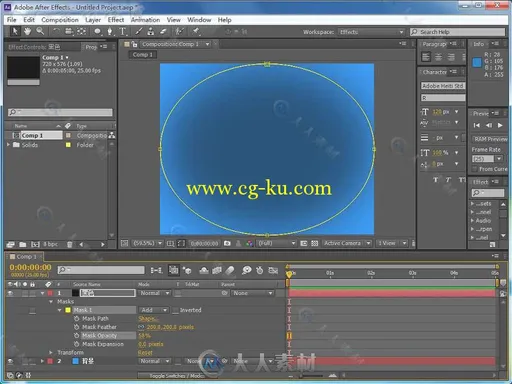The width and height of the screenshot is (512, 384).
Task: Hide layer 1 with eye switch
Action: (x=10, y=293)
